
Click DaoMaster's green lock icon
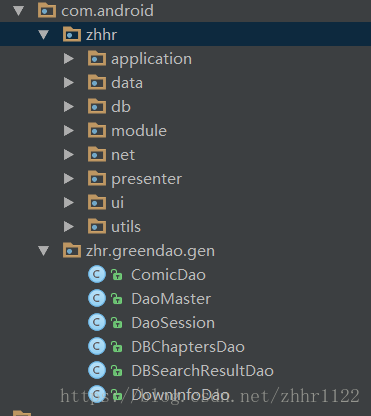pyautogui.click(x=116, y=299)
